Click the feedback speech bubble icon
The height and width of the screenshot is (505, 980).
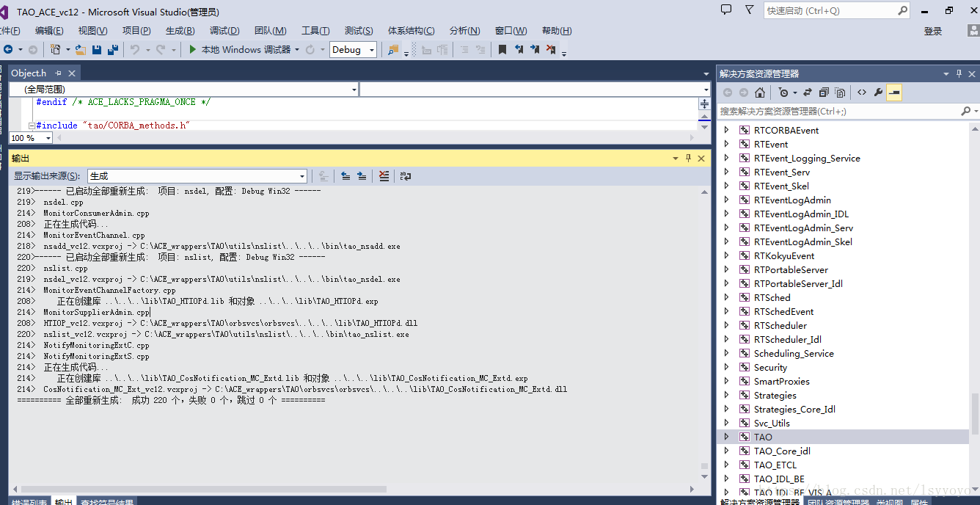click(726, 10)
